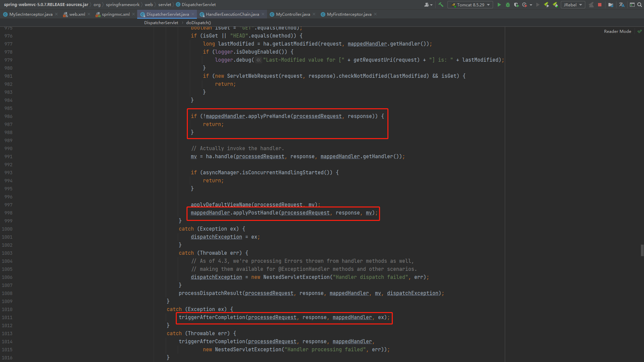Image resolution: width=644 pixels, height=362 pixels.
Task: Click checkNotModified on line 981
Action: pos(363,76)
